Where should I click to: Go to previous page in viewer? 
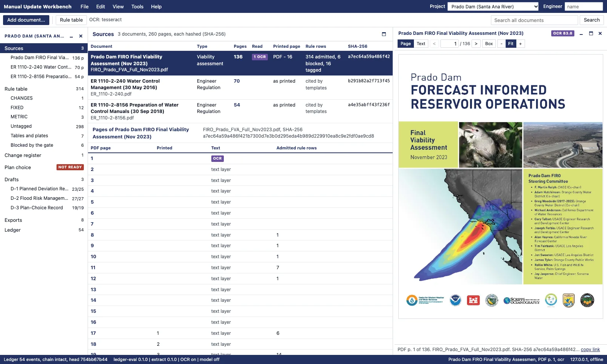[434, 44]
